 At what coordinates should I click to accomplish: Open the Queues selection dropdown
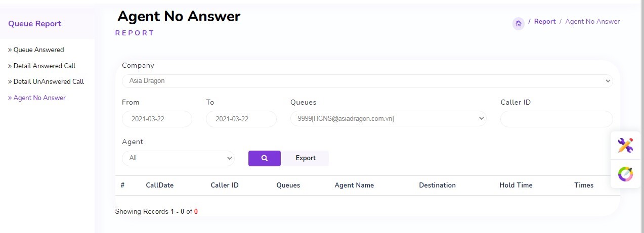click(388, 119)
